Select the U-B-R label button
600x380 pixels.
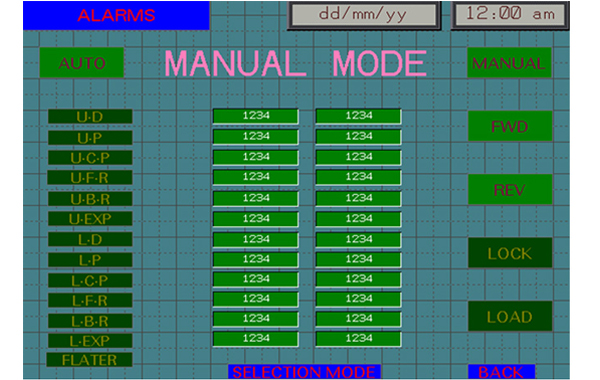click(90, 199)
